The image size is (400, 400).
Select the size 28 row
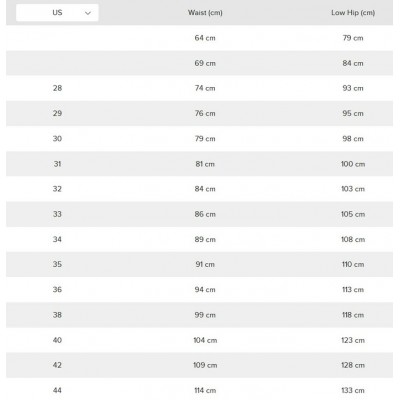199,88
